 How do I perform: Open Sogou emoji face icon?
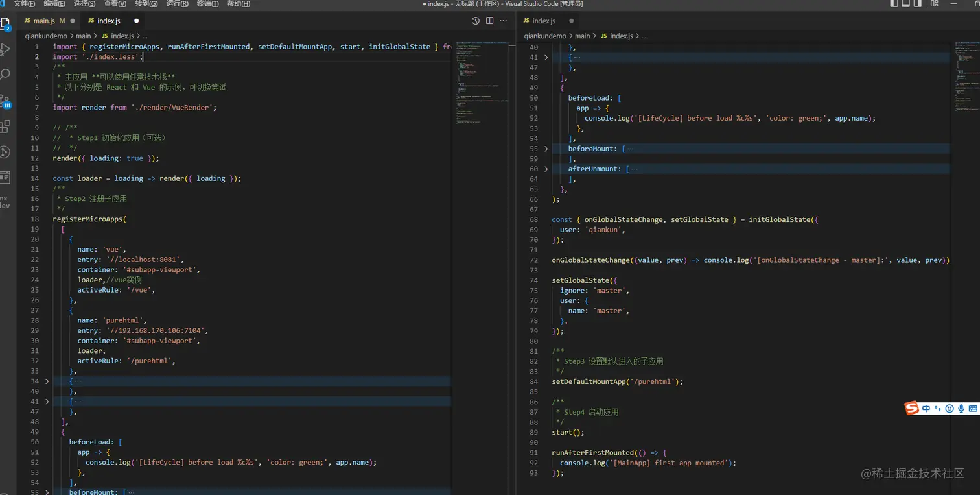pos(950,409)
